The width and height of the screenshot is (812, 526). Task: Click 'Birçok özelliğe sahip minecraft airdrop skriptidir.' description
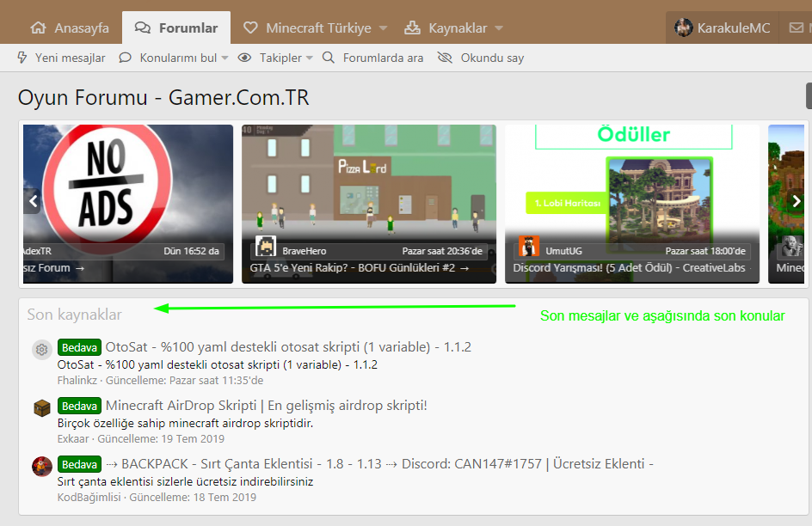[186, 424]
